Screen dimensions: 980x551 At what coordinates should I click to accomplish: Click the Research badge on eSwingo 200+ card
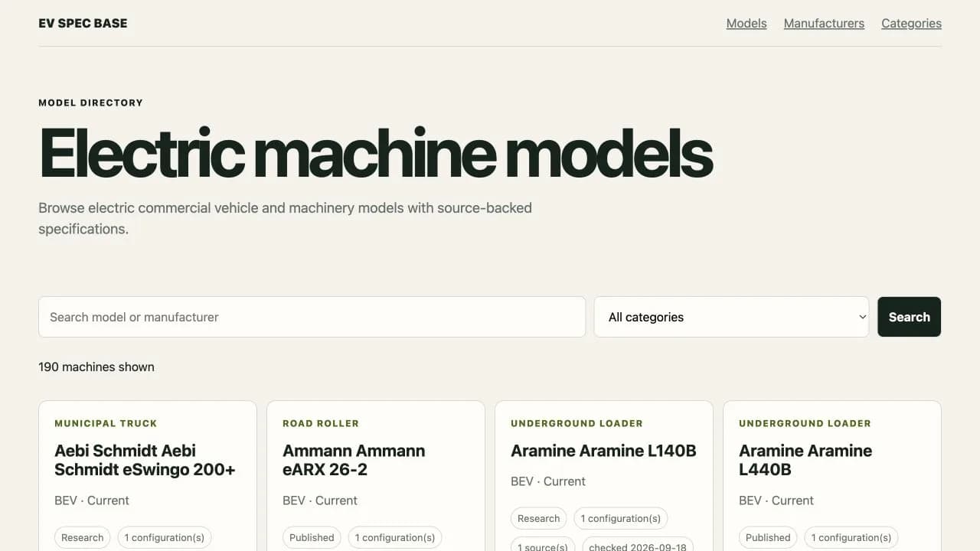click(x=83, y=537)
